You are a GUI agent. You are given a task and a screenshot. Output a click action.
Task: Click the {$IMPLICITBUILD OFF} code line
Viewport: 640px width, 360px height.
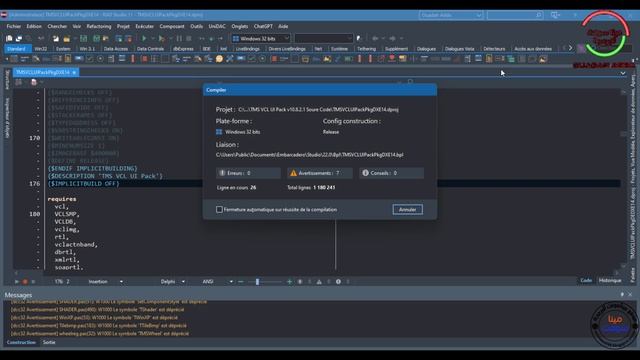coord(83,184)
